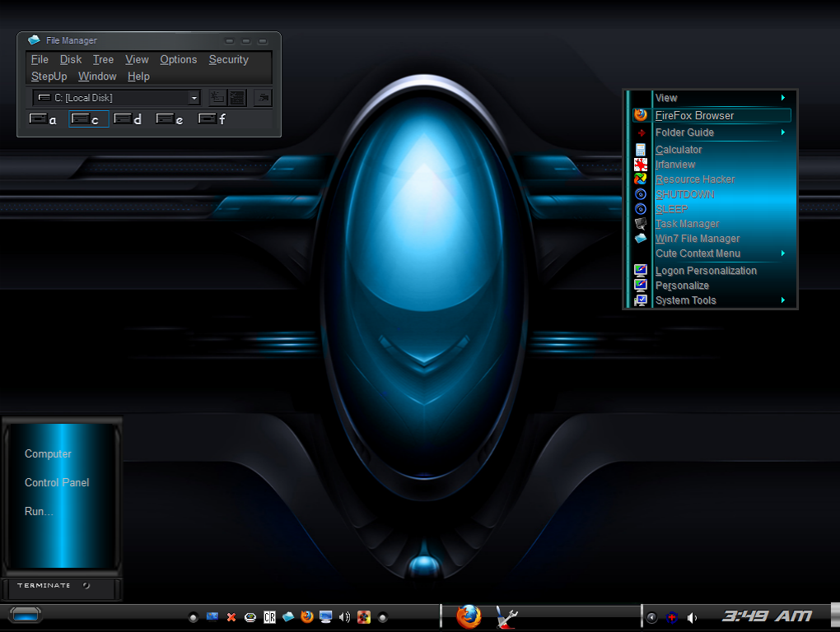The image size is (840, 632).
Task: Click the Irfanview icon in context menu
Action: click(x=641, y=165)
